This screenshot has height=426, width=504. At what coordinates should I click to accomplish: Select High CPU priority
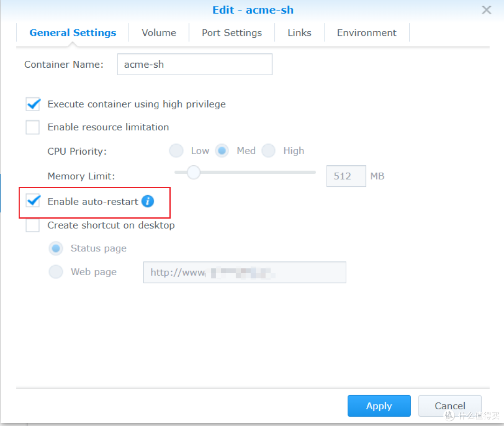269,151
